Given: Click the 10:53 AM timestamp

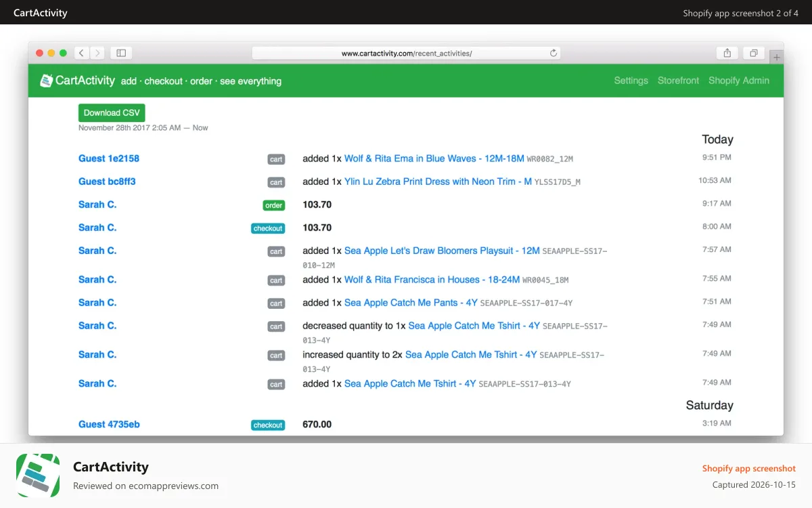Looking at the screenshot, I should (x=715, y=180).
